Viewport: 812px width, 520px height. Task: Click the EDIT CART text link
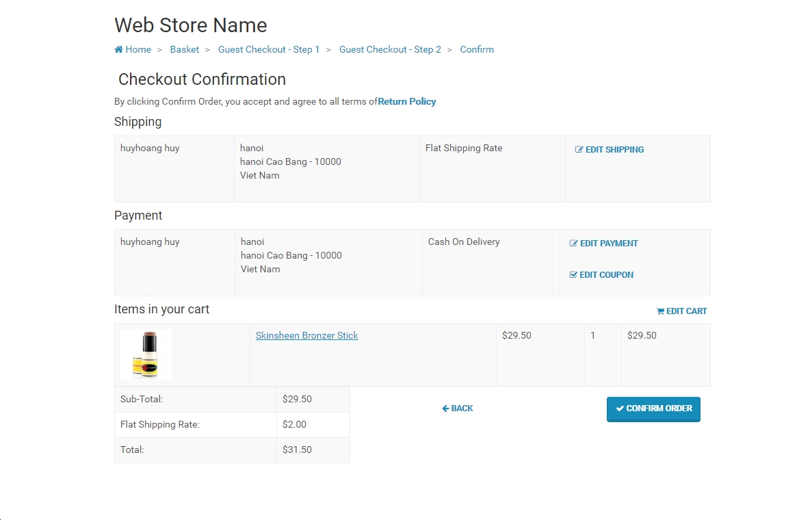point(687,311)
